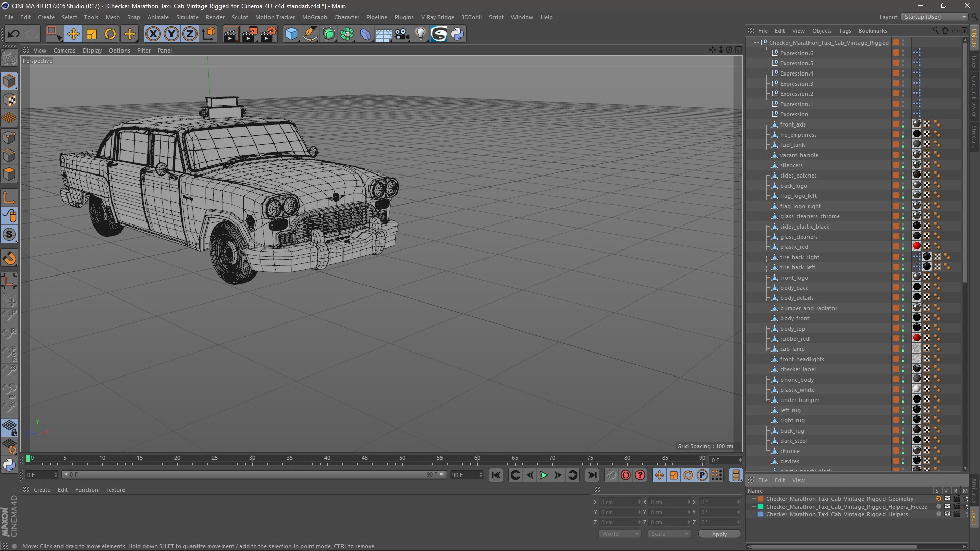Toggle visibility eye of Geometry layer
980x551 pixels.
[948, 499]
